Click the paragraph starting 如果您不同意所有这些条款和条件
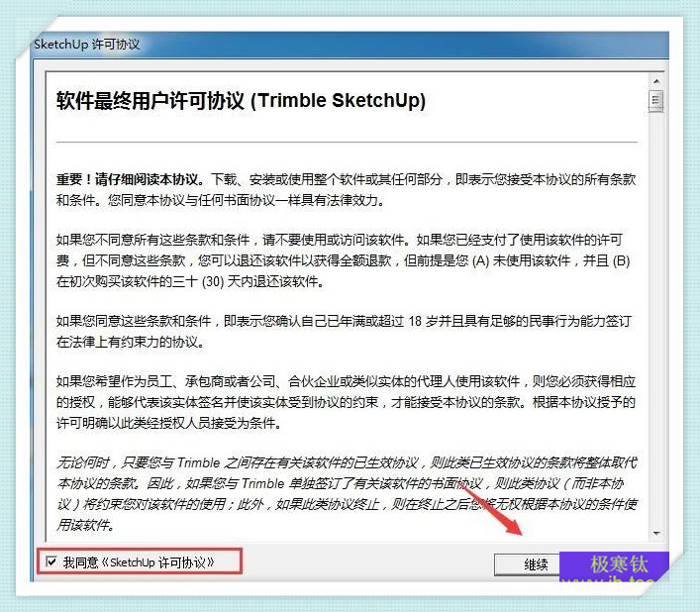 343,260
